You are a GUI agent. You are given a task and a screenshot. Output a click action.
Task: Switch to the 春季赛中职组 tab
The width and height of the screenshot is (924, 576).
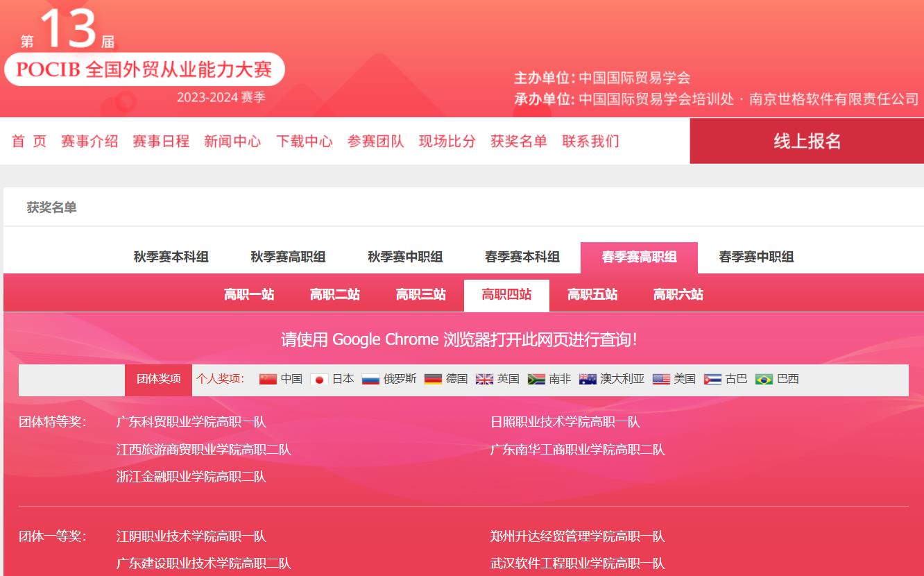756,257
